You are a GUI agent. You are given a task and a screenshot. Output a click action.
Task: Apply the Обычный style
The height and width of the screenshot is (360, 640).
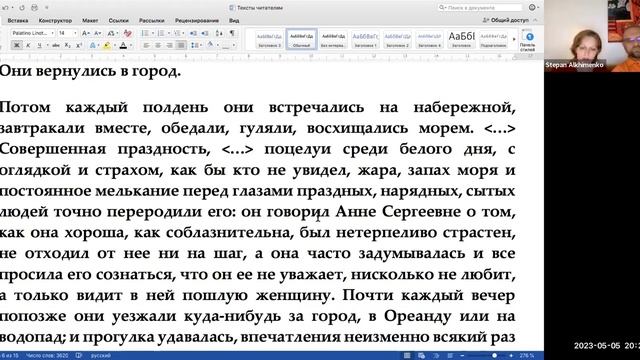coord(302,40)
